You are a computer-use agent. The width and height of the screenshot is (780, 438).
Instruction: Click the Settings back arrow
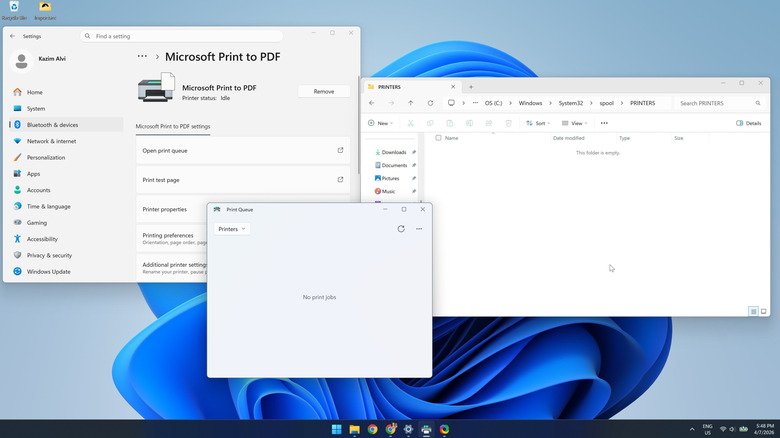12,36
